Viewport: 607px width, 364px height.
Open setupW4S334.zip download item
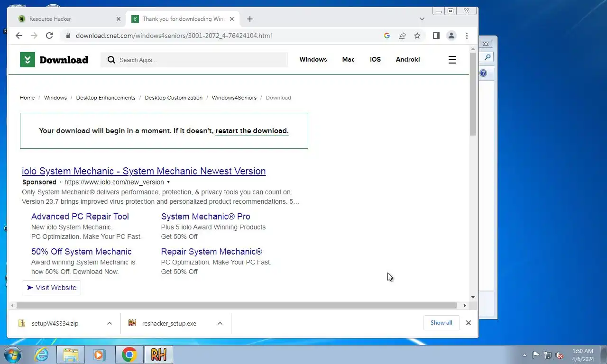pyautogui.click(x=55, y=323)
